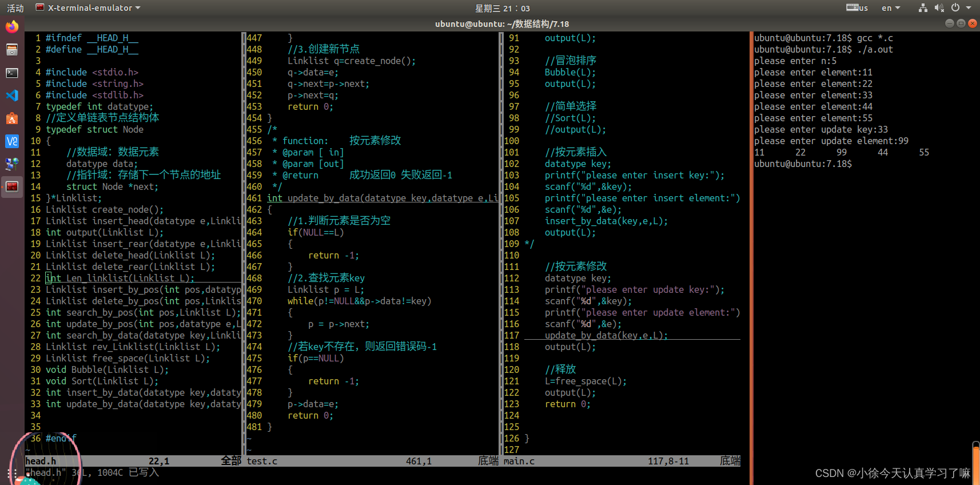Click 'please enter n:5' in terminal output
980x485 pixels.
795,61
